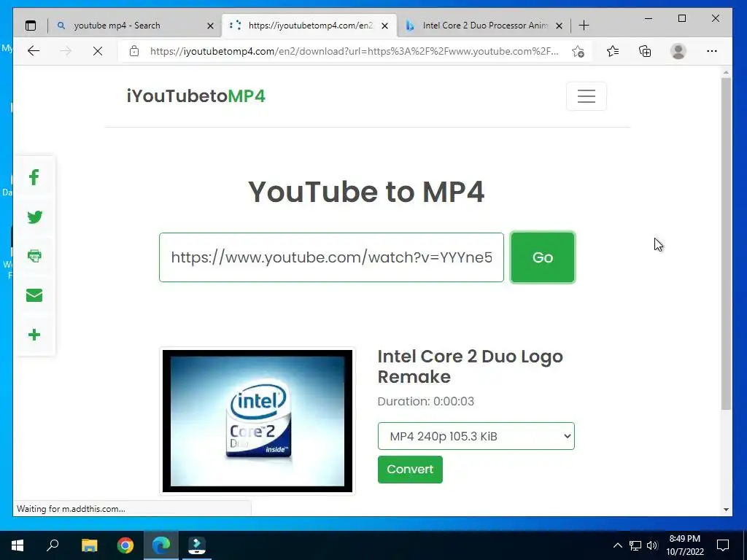The width and height of the screenshot is (747, 560).
Task: Click the browser address bar URL
Action: pos(354,51)
